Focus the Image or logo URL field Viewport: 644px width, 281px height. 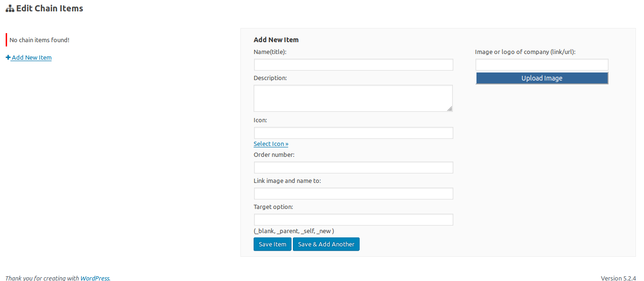pos(541,64)
